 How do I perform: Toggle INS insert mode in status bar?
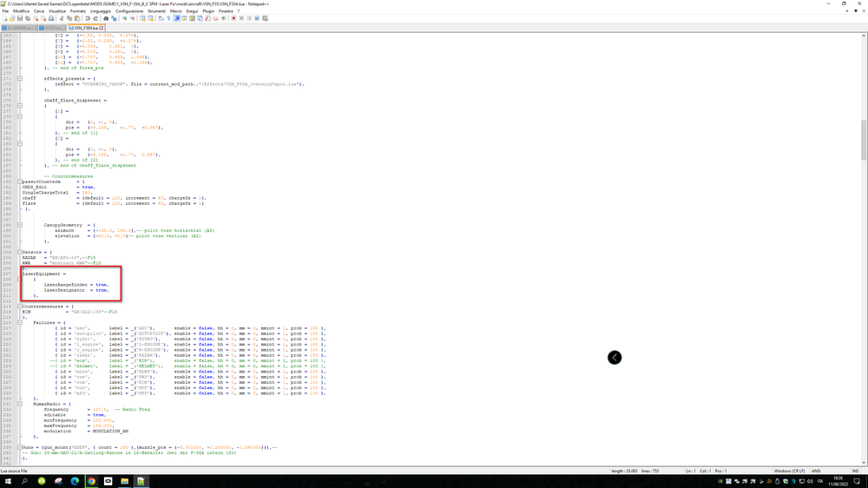(855, 471)
